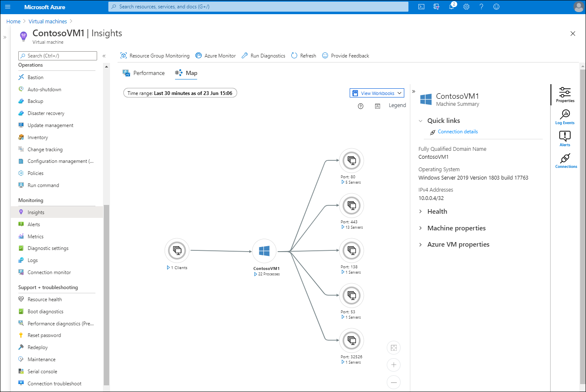The image size is (586, 392).
Task: Go to the Home breadcrumb link
Action: click(13, 22)
